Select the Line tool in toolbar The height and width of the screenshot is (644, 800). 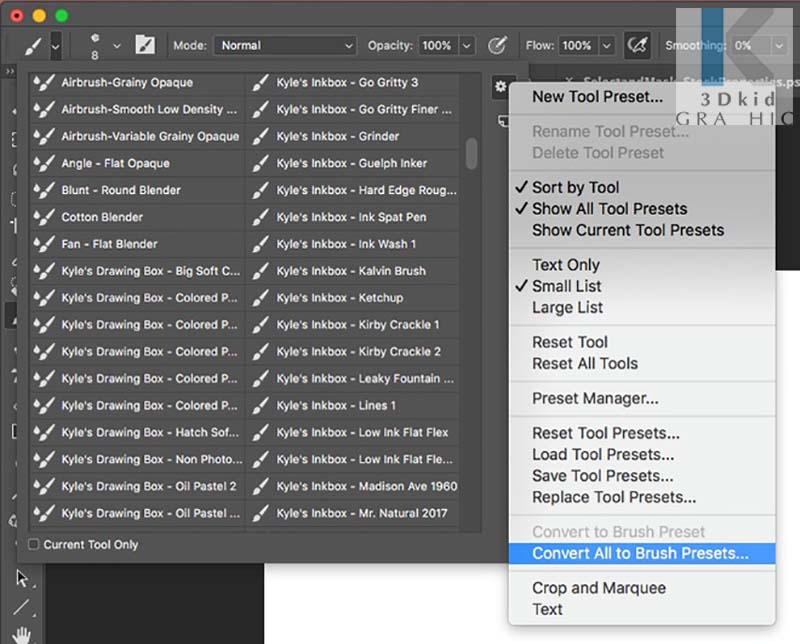tap(21, 607)
